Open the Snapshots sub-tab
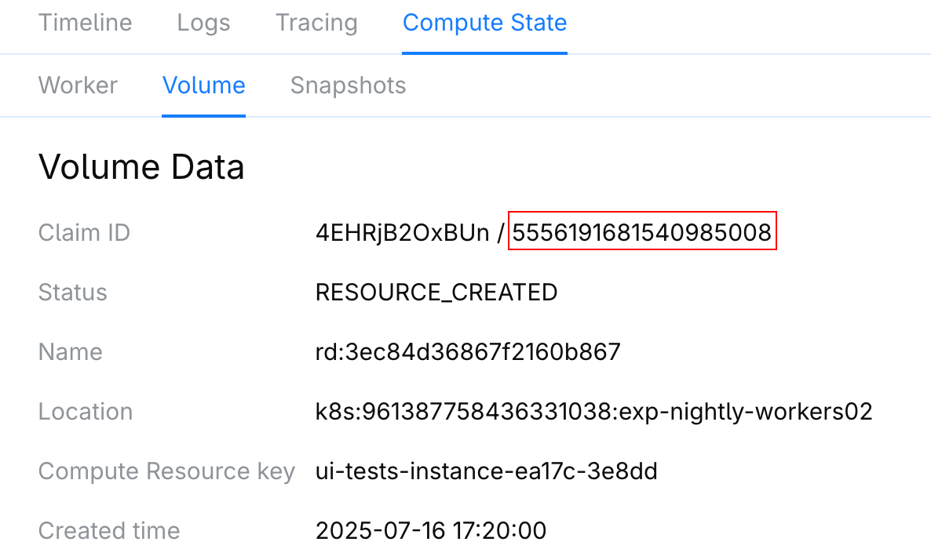This screenshot has height=560, width=931. tap(348, 85)
